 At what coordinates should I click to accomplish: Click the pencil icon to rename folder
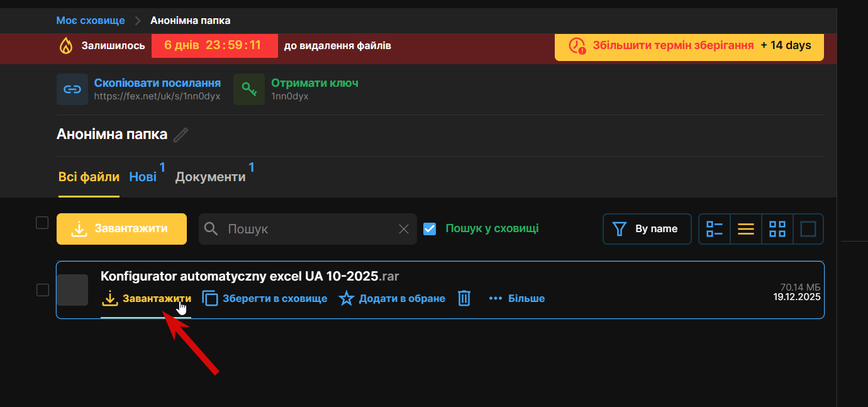coord(181,135)
